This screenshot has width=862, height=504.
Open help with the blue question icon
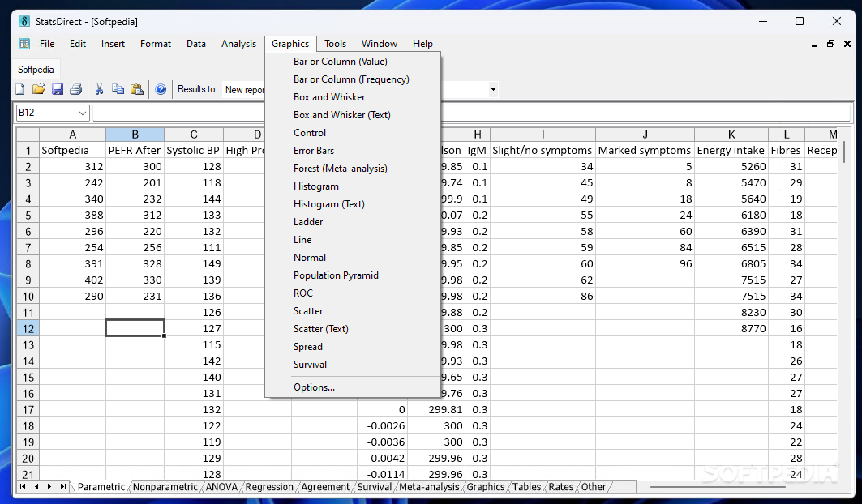161,89
